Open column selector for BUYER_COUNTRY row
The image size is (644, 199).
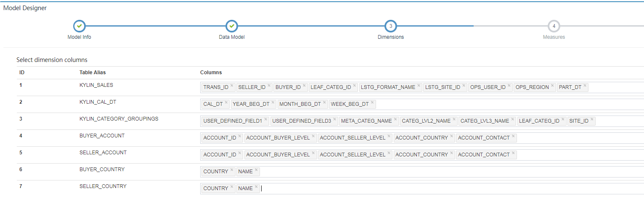(x=422, y=172)
